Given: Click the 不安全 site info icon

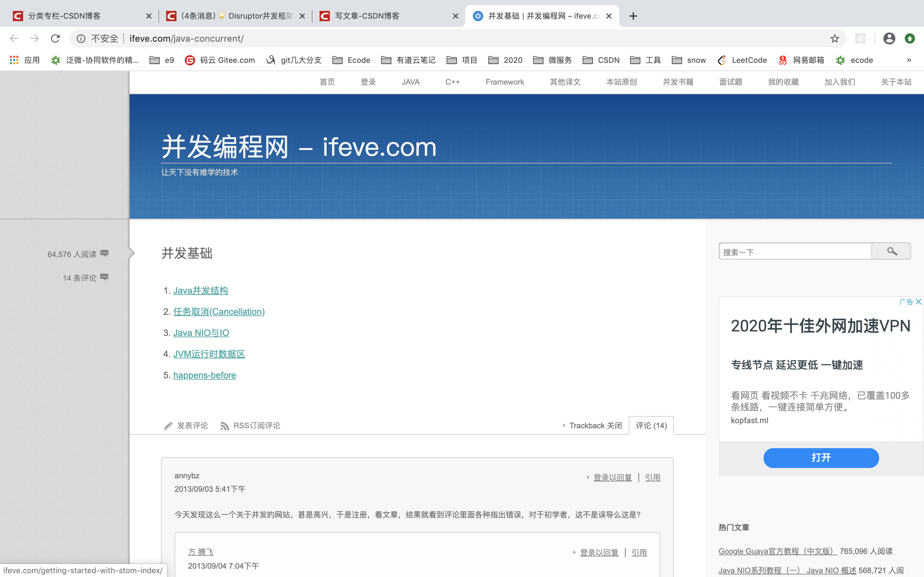Looking at the screenshot, I should click(x=81, y=38).
